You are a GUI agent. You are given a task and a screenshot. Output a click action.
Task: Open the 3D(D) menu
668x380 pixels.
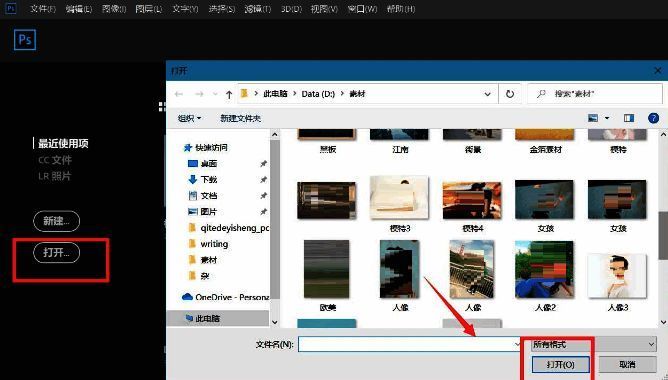pos(291,9)
